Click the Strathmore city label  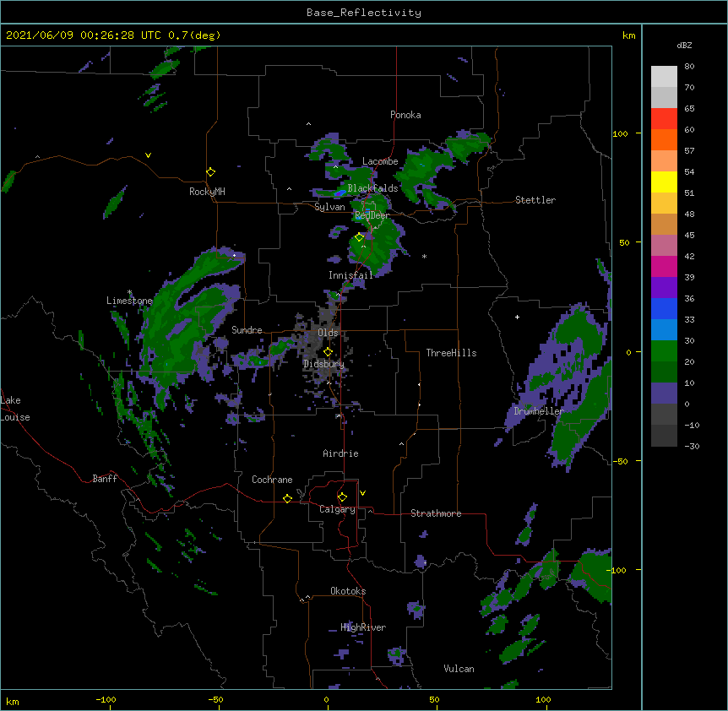pyautogui.click(x=436, y=513)
